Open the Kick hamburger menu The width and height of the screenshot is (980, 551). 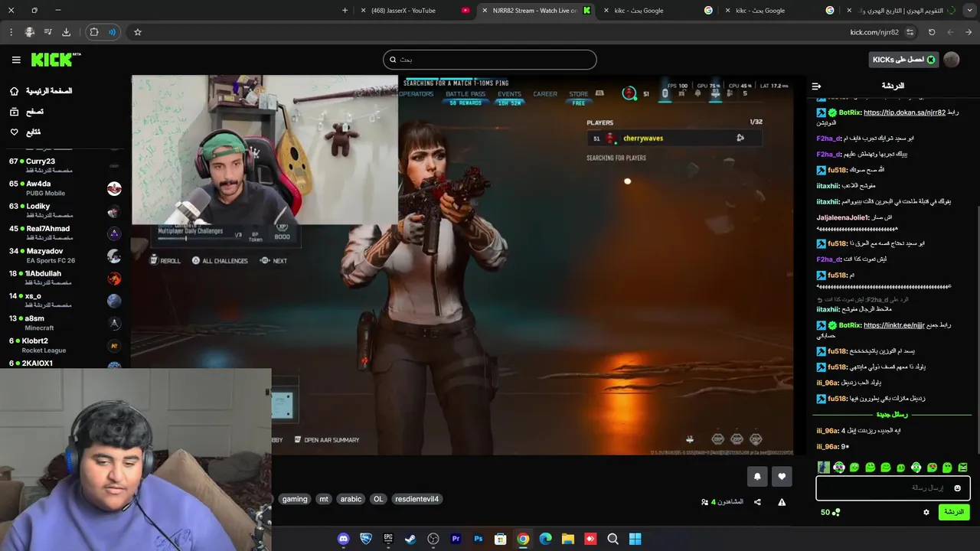point(16,60)
